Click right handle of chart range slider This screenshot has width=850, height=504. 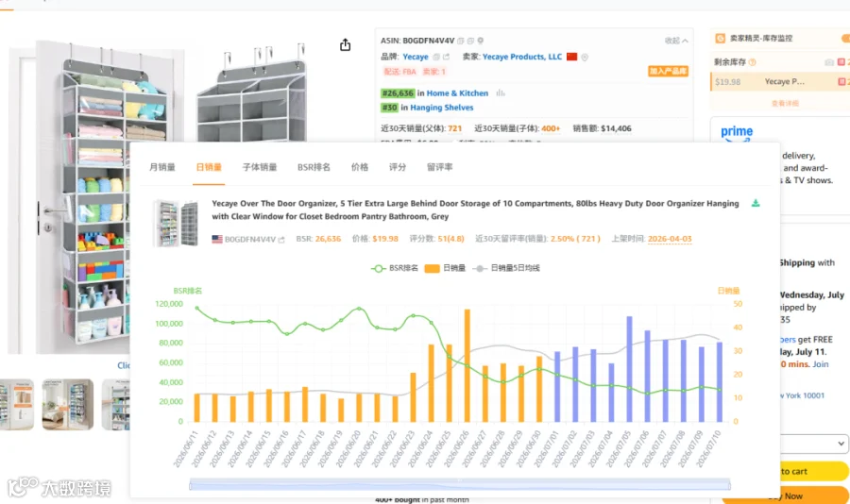coord(730,485)
